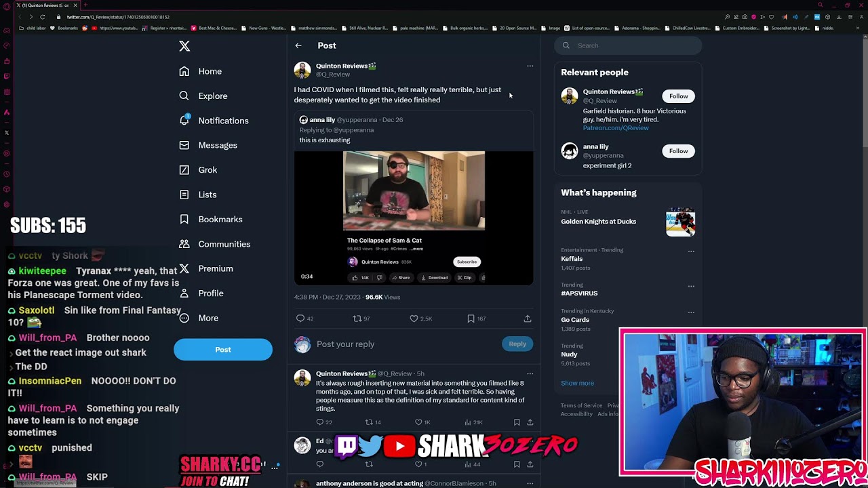The height and width of the screenshot is (488, 868).
Task: Bookmark the main post with 167 bookmarks
Action: pyautogui.click(x=471, y=319)
